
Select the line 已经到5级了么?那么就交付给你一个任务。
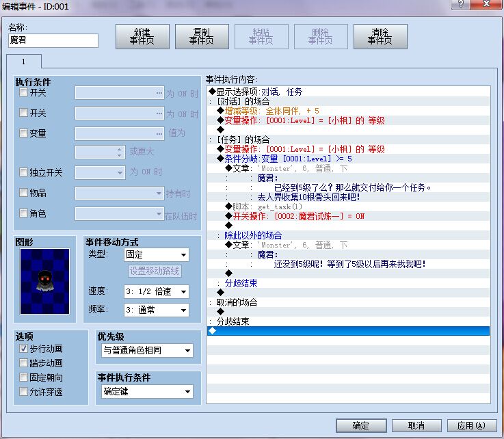(349, 187)
